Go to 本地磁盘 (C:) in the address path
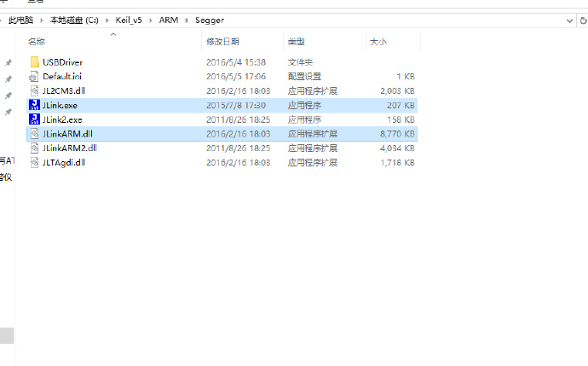This screenshot has width=588, height=366. tap(74, 20)
